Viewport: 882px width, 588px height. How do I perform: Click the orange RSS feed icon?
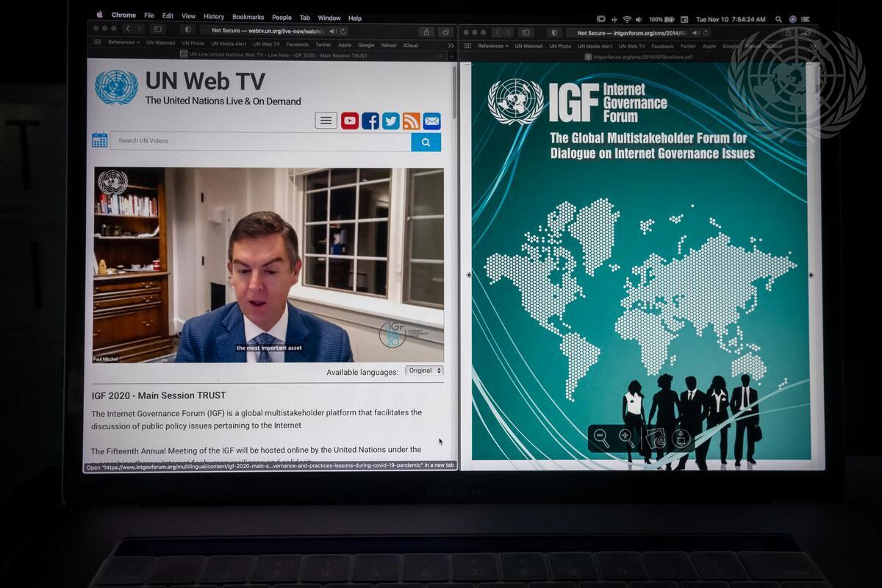[412, 121]
